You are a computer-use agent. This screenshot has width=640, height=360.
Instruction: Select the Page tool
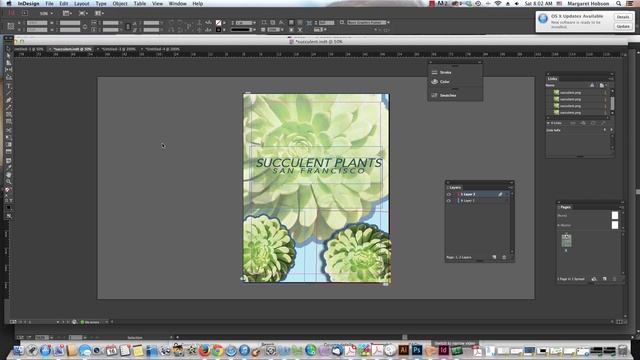pos(9,63)
